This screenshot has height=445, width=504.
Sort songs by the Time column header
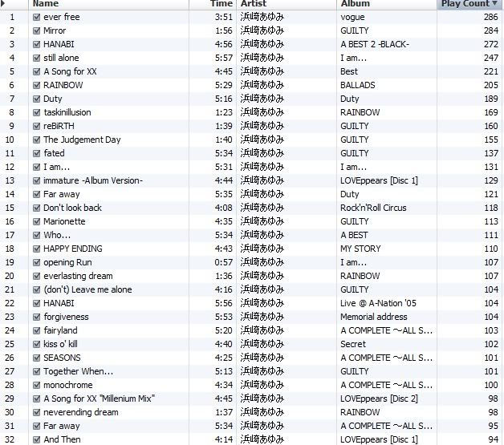click(221, 4)
